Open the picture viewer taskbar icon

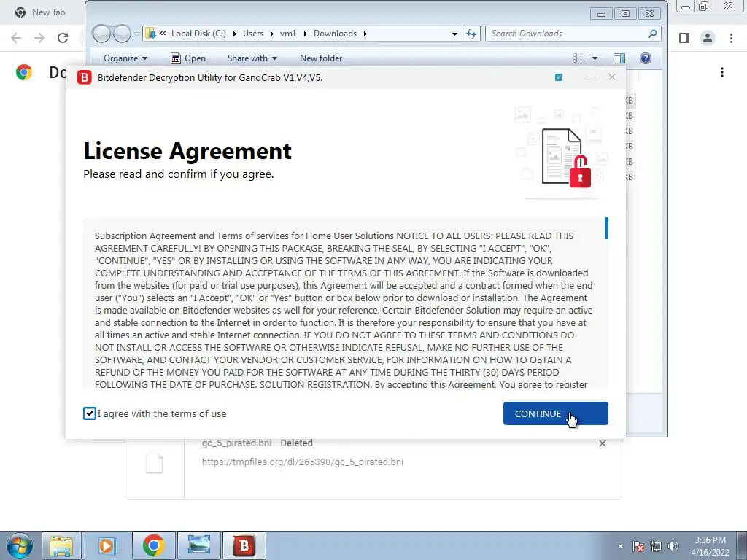coord(198,545)
